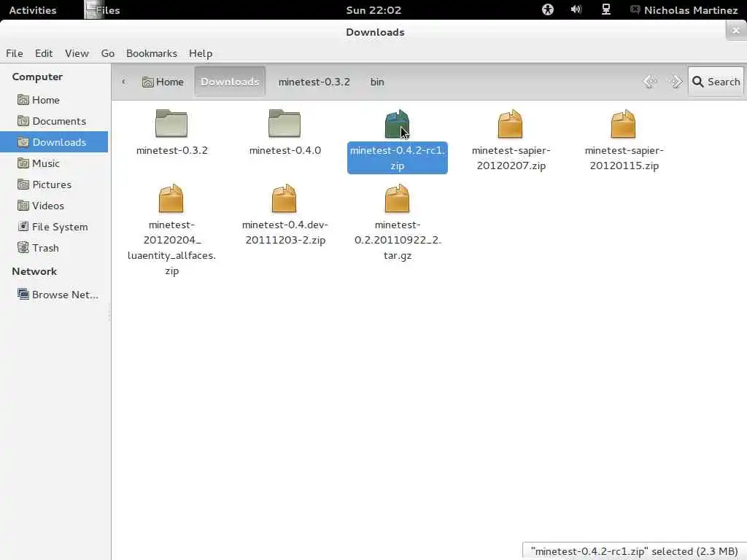The height and width of the screenshot is (560, 747).
Task: Click the minetest-0.4.0 folder name label
Action: [285, 150]
